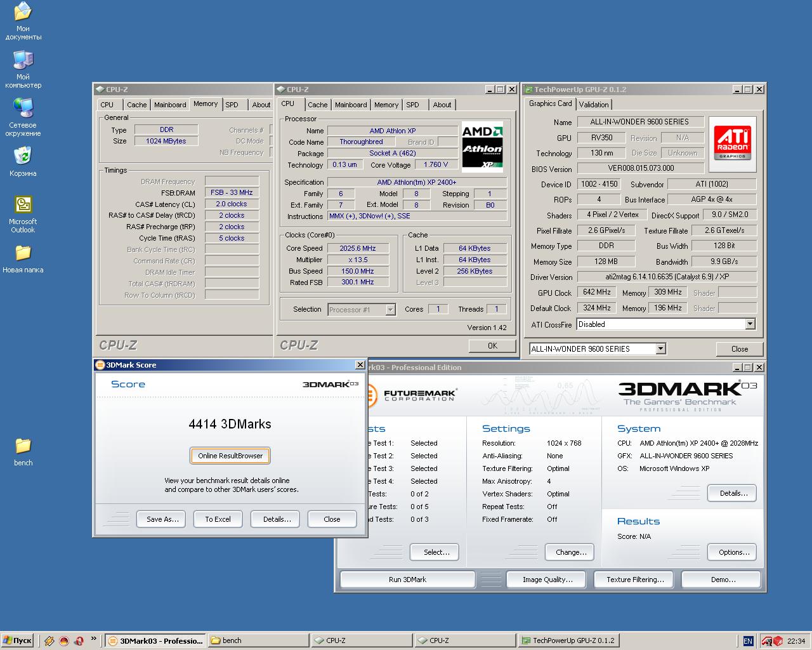Click the BIOS Version VER008.015.073.000 field
The width and height of the screenshot is (812, 650).
point(641,168)
